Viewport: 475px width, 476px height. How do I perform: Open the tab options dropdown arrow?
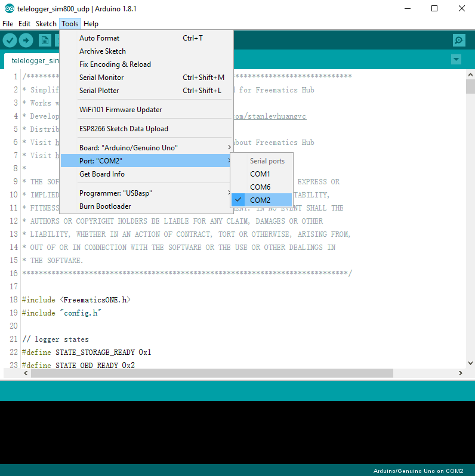tap(456, 59)
